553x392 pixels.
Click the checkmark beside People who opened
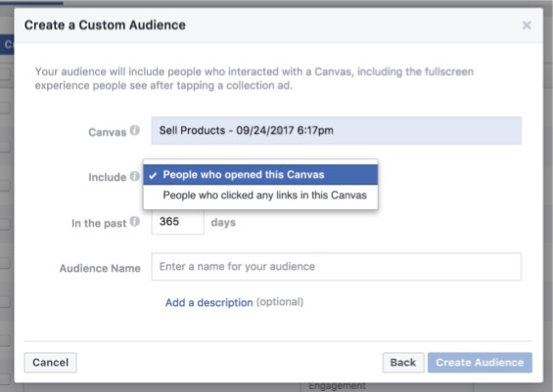153,175
